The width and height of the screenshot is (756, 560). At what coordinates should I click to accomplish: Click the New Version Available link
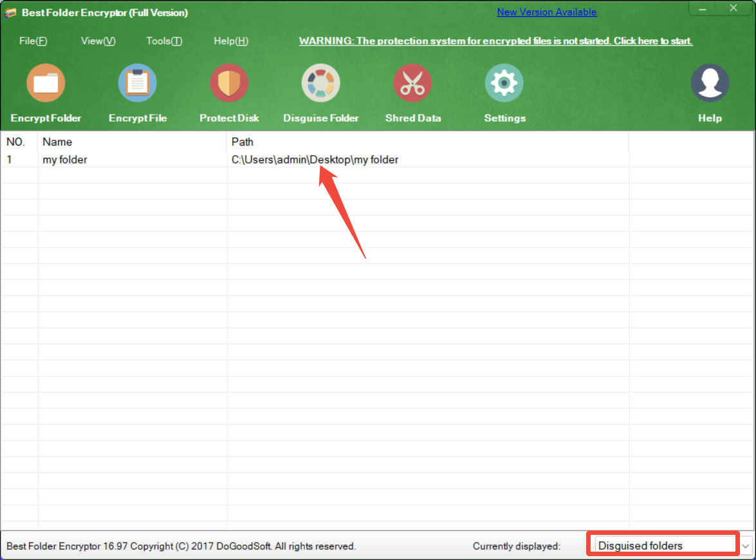coord(547,12)
